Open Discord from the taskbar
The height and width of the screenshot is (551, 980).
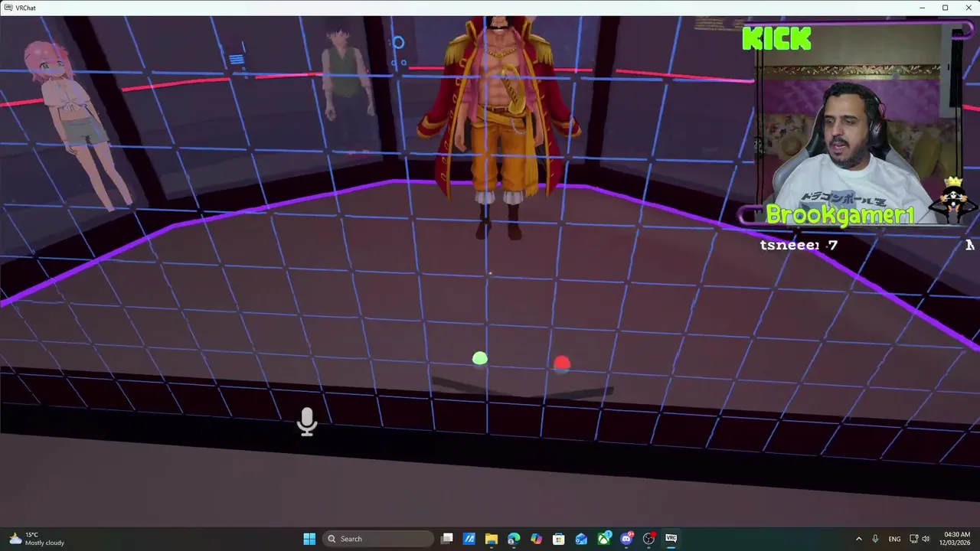pyautogui.click(x=626, y=539)
